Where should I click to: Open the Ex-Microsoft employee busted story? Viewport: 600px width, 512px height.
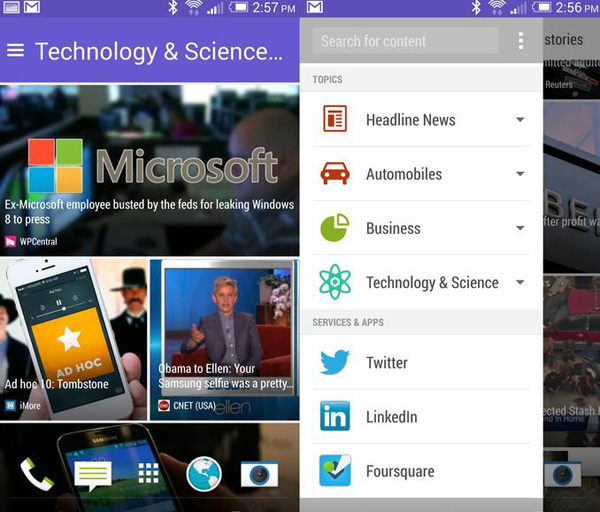[x=150, y=170]
